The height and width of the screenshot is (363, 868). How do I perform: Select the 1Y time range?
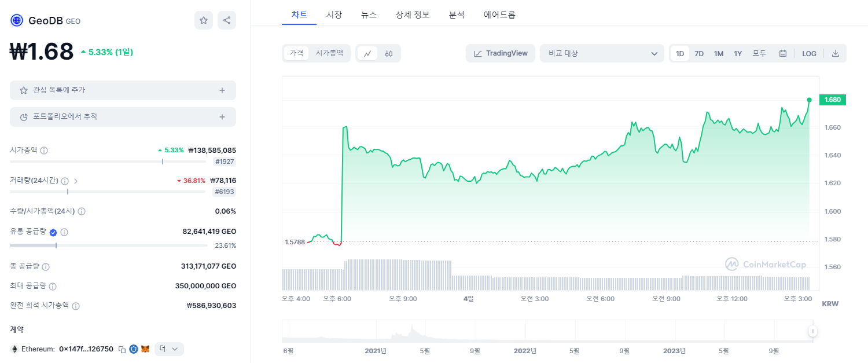coord(738,53)
